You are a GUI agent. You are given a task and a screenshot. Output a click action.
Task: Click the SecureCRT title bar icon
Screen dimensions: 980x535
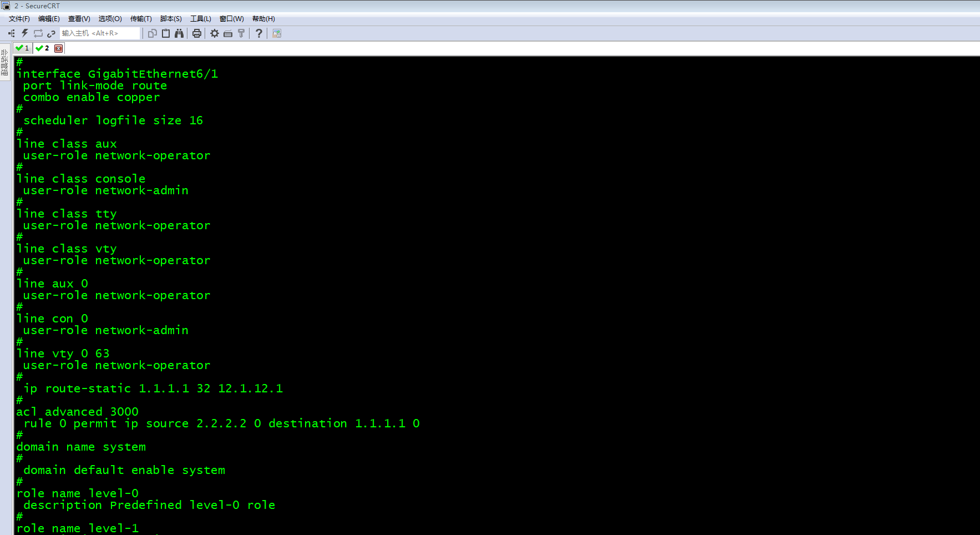[6, 6]
